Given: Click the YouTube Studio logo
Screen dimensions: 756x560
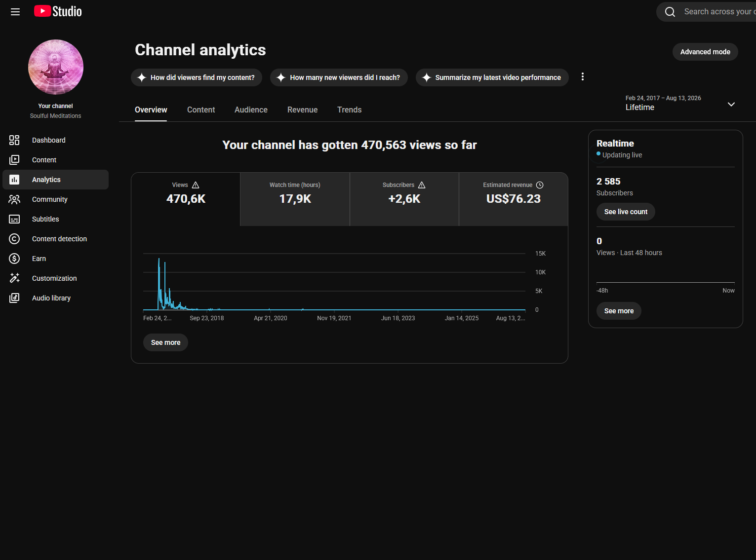Looking at the screenshot, I should coord(58,11).
